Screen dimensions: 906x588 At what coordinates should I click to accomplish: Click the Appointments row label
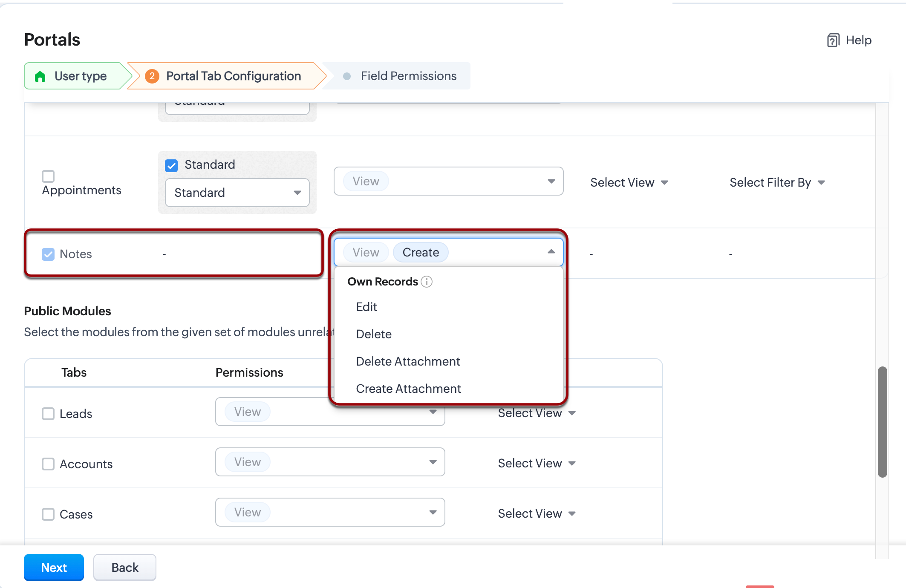[81, 190]
